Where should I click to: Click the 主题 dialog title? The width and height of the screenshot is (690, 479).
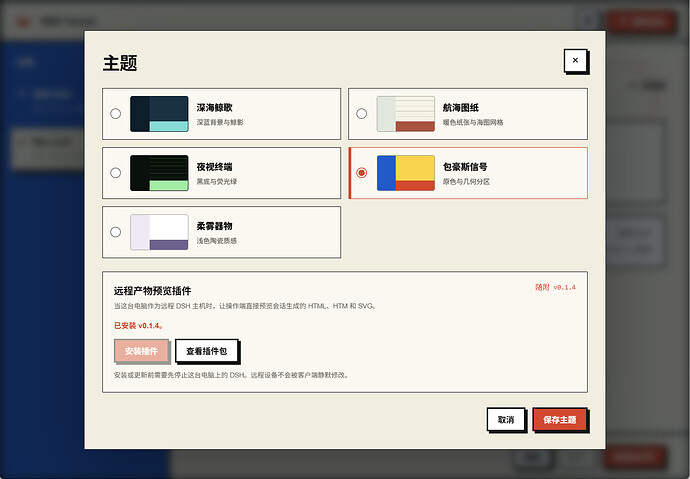point(120,63)
